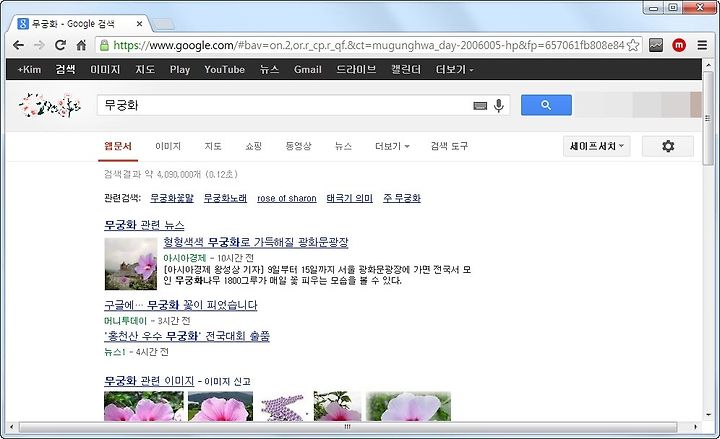The height and width of the screenshot is (439, 720).
Task: Click the red m extension icon
Action: tap(679, 45)
